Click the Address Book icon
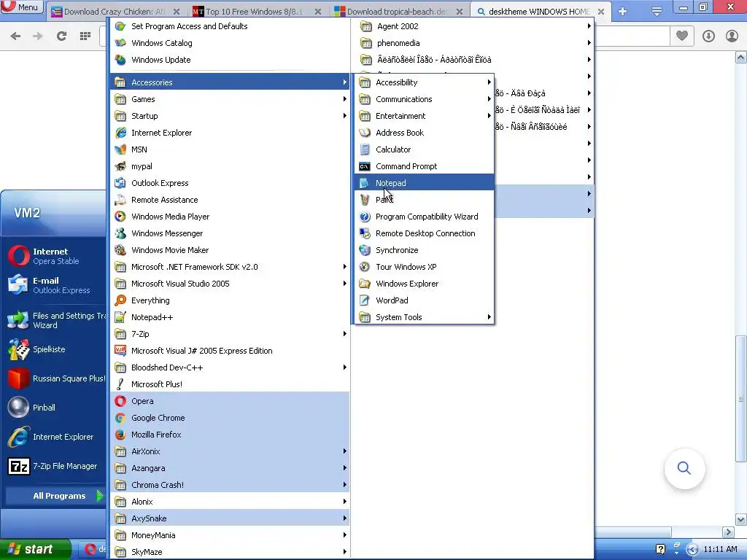The image size is (747, 560). pos(365,133)
